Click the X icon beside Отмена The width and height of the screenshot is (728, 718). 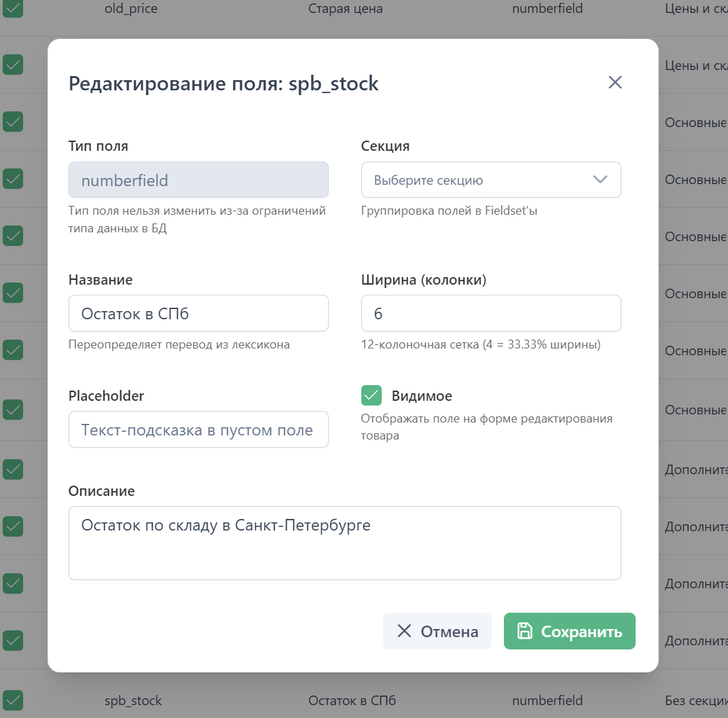pos(404,631)
